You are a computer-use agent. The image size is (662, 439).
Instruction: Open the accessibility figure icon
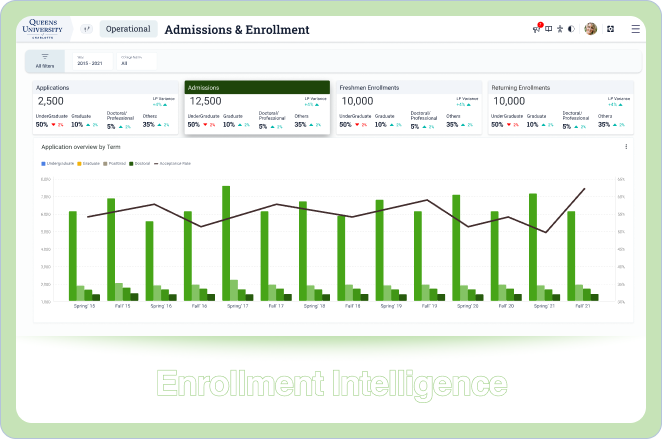pos(559,30)
